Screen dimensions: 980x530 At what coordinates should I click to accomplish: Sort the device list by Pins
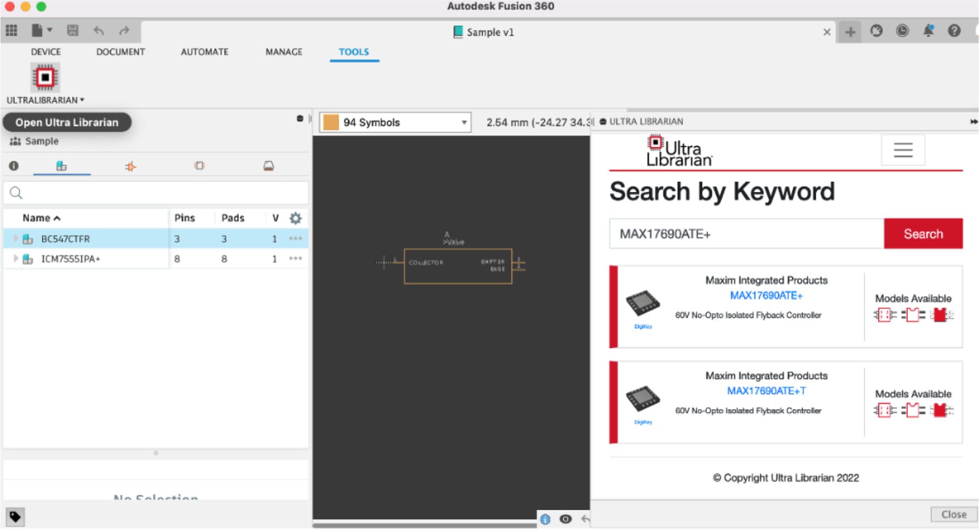click(x=185, y=218)
